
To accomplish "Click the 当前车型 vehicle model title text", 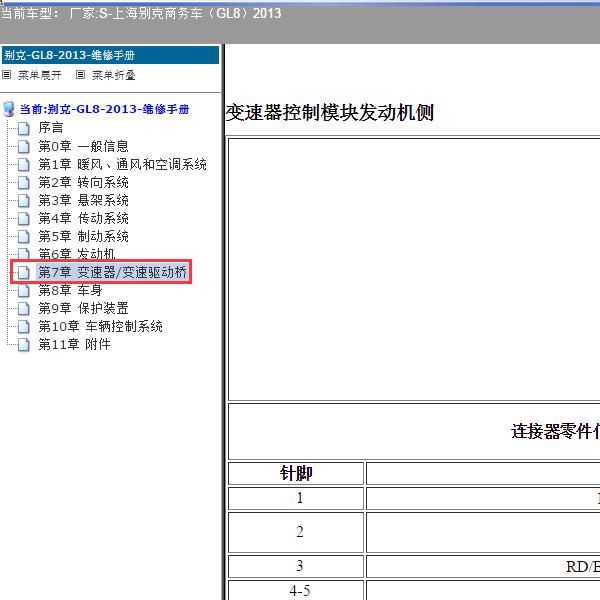I will tap(141, 13).
